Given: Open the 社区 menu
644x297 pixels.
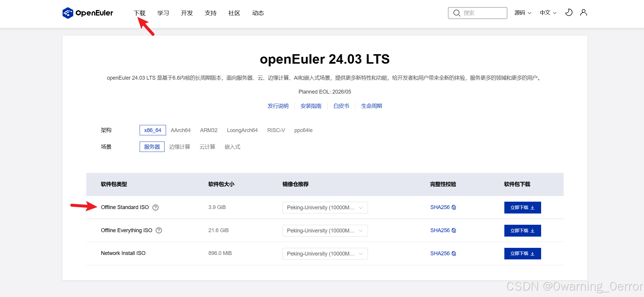Looking at the screenshot, I should (234, 13).
